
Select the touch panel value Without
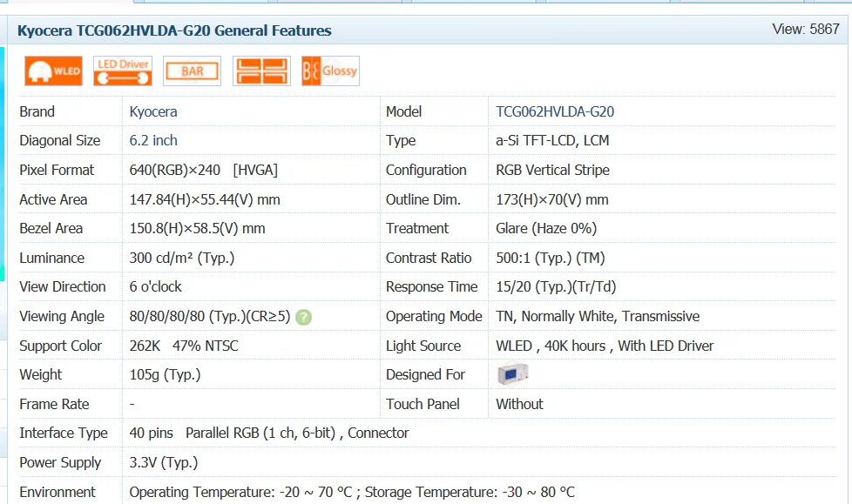pyautogui.click(x=519, y=404)
